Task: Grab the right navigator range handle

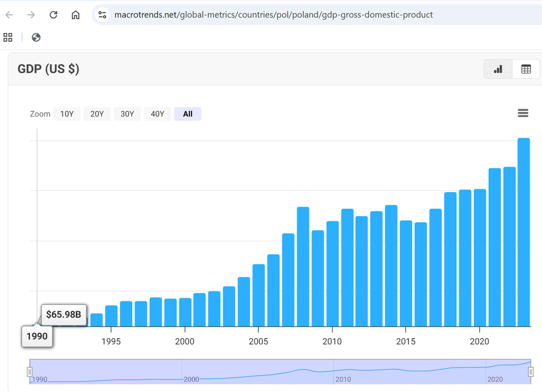Action: click(531, 372)
